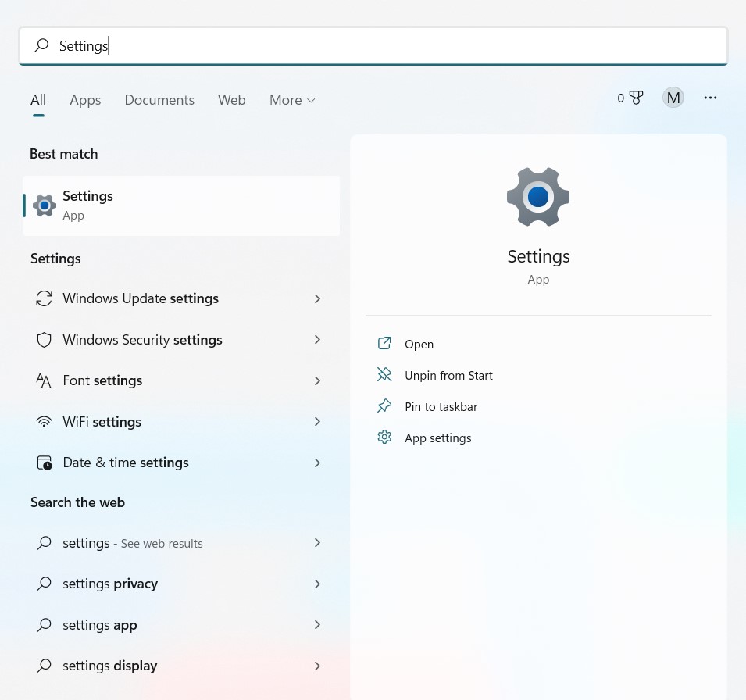Expand the settings privacy web result arrow

317,584
